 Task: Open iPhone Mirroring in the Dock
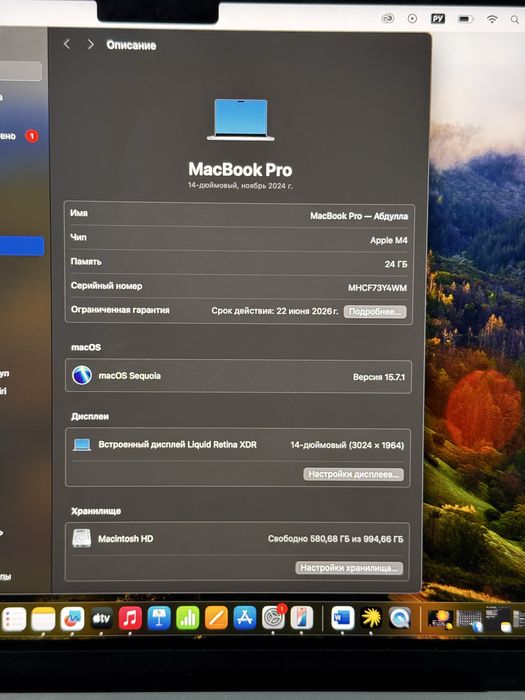(x=302, y=618)
